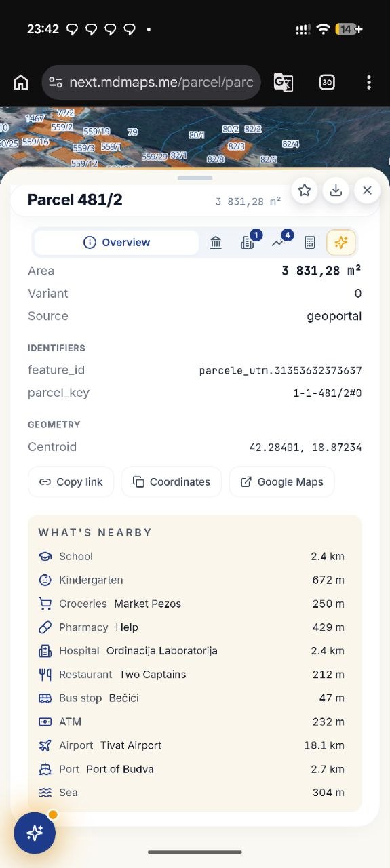Tap the sheet drag handle
Screen dimensions: 390x868
(x=195, y=178)
